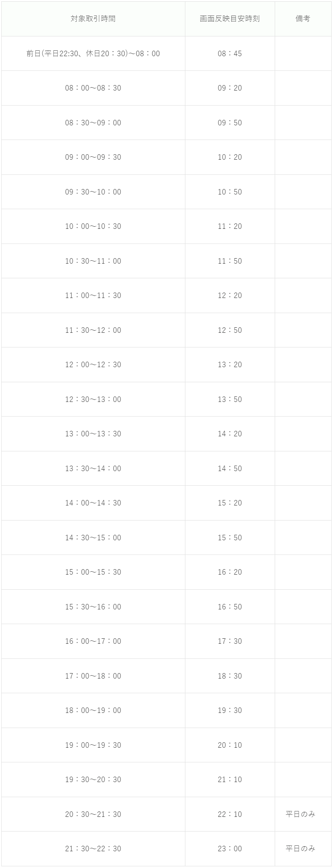Click the 23:00 reflection time cell
This screenshot has height=868, width=333.
(x=230, y=849)
